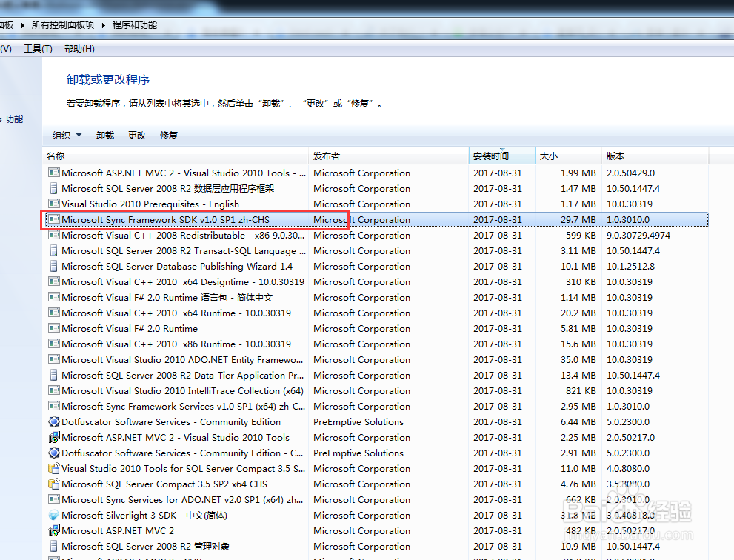Click icon of Visual C++ 2010 x86 Runtime
The image size is (734, 560).
pos(54,344)
